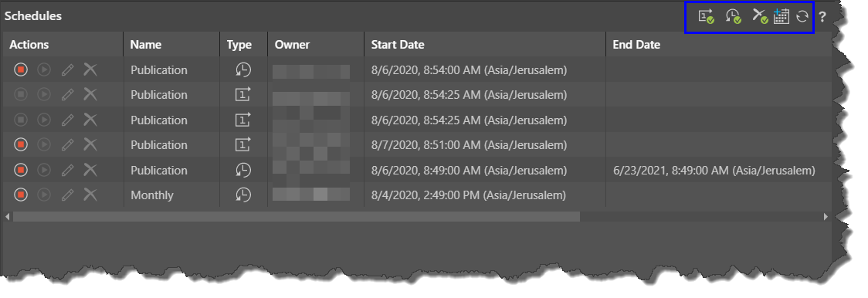Toggle the show one-time schedules filter
This screenshot has height=298, width=868.
click(706, 17)
